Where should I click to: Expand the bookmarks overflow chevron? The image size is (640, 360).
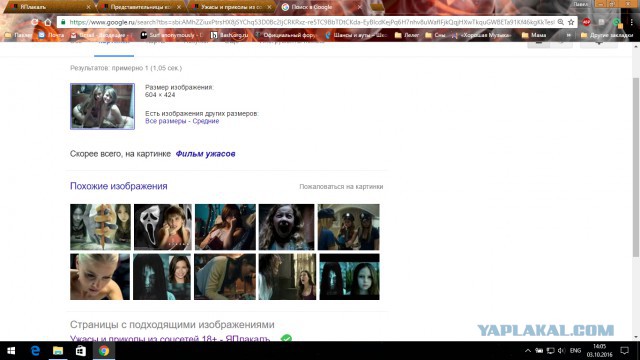[x=569, y=35]
